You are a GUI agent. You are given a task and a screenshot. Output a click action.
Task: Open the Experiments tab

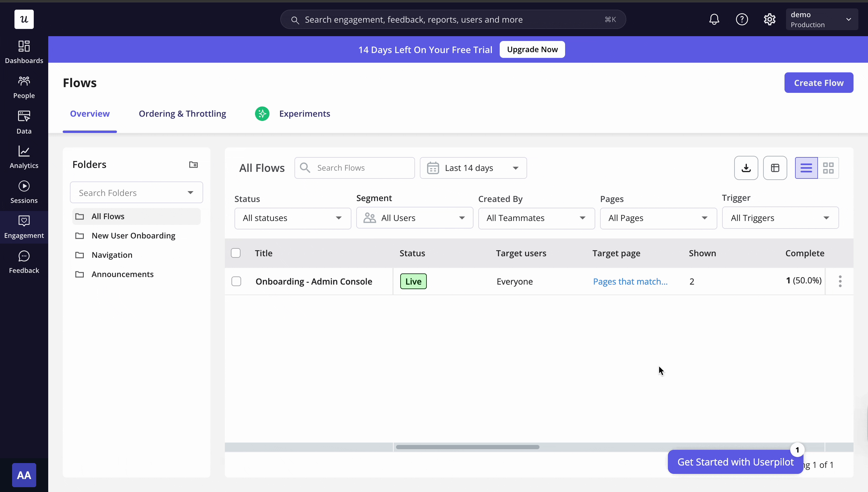304,114
